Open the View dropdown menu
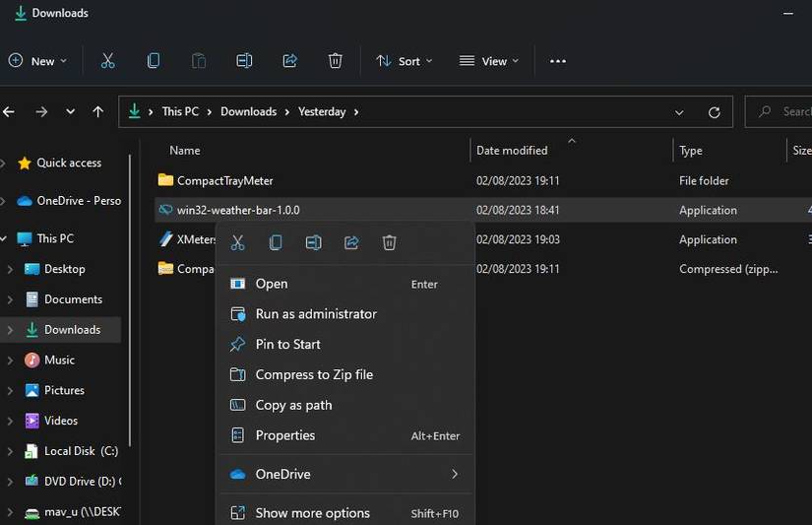 click(487, 61)
